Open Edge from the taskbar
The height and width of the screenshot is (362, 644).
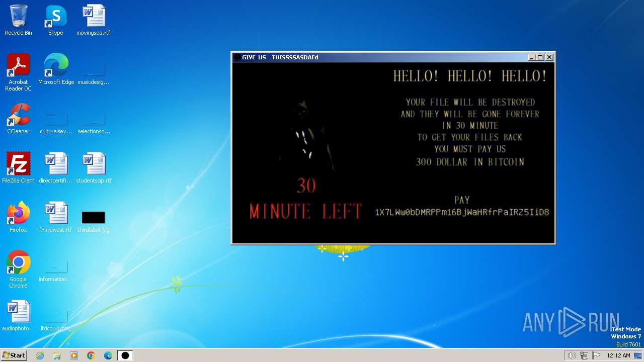click(x=108, y=355)
